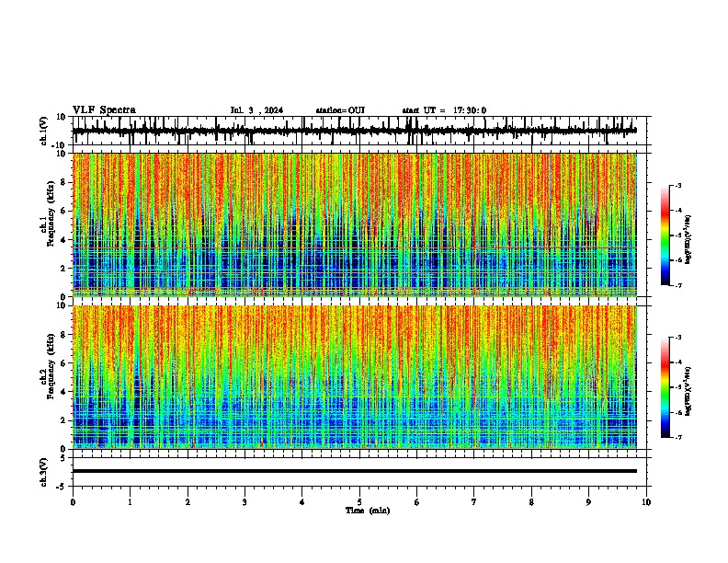Click the '-3' label on ch.1 color scale

678,186
